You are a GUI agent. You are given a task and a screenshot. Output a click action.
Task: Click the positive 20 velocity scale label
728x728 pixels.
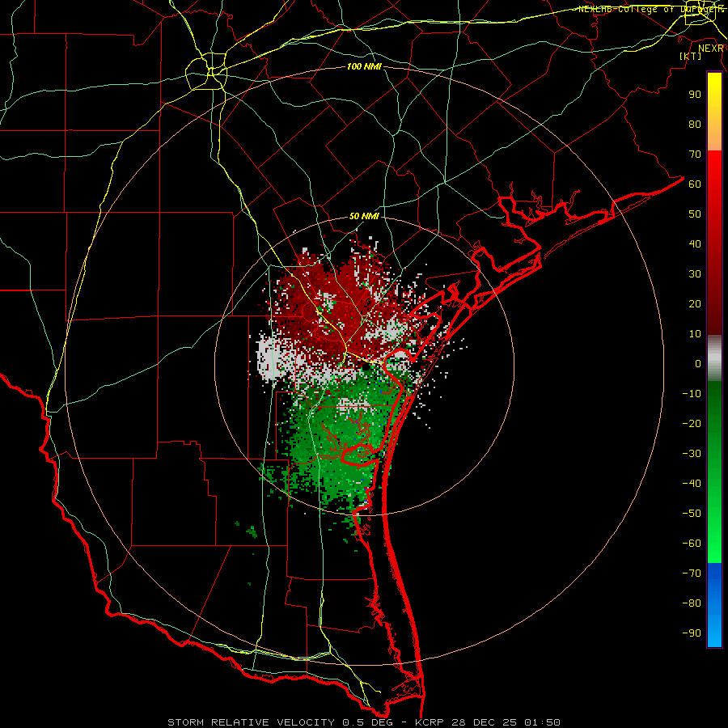pyautogui.click(x=695, y=303)
